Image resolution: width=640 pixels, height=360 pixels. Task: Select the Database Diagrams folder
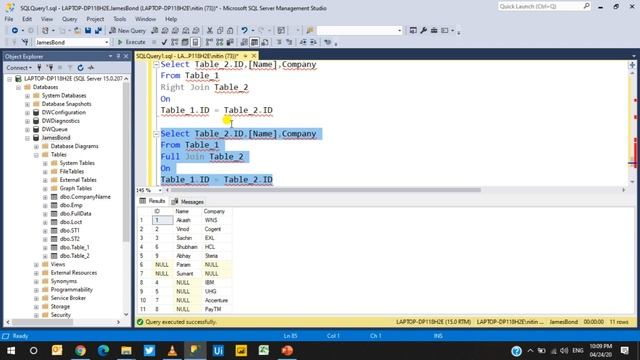74,146
